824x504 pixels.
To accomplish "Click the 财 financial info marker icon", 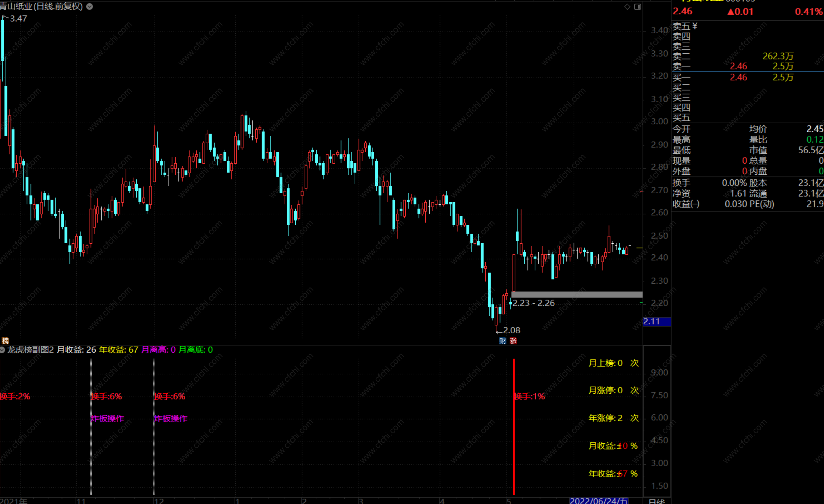I will pyautogui.click(x=502, y=341).
